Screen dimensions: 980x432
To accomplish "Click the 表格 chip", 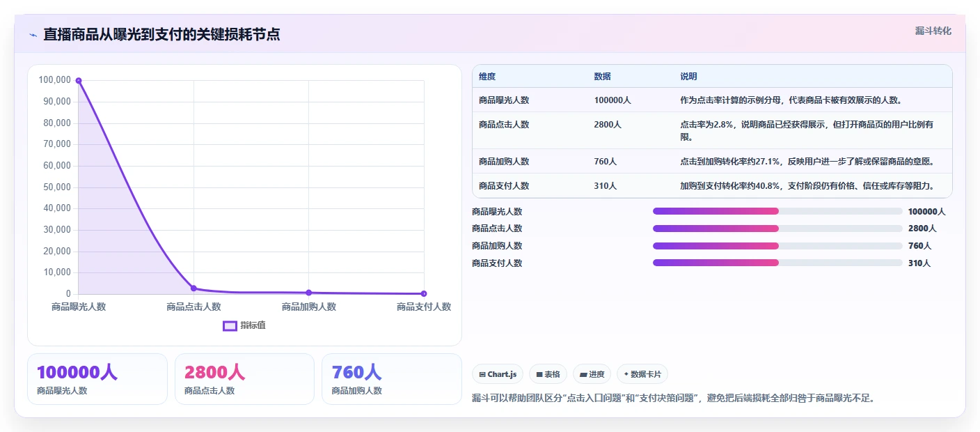I will pos(548,374).
